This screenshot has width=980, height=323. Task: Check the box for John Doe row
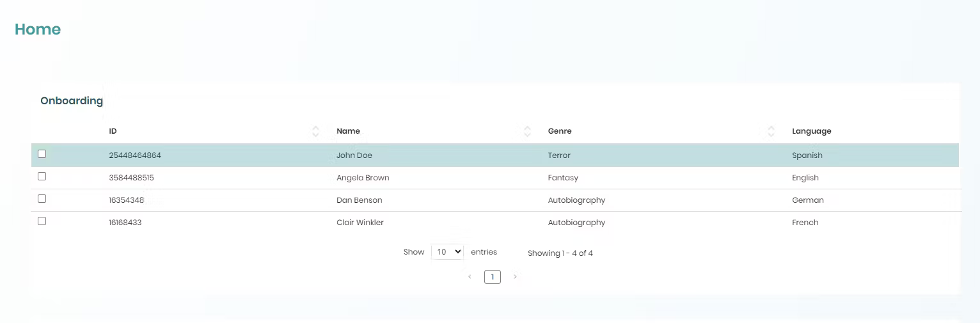pyautogui.click(x=42, y=154)
